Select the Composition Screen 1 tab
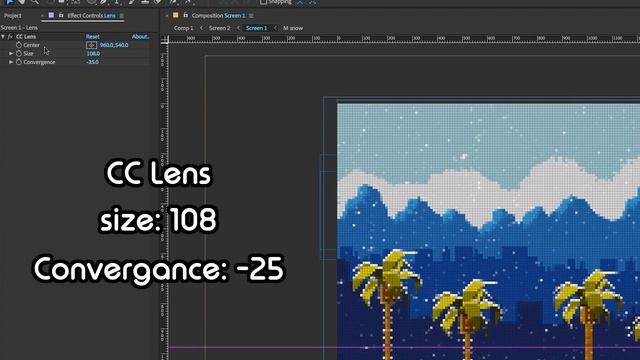This screenshot has width=640, height=360. [x=218, y=16]
